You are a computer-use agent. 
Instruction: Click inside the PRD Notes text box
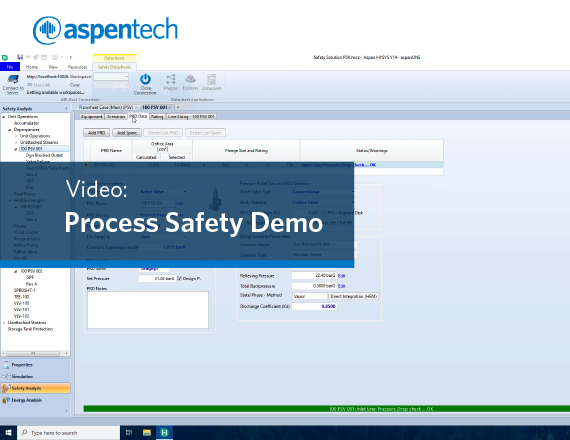click(x=148, y=310)
